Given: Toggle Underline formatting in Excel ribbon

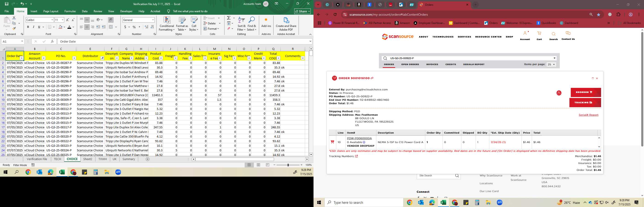Looking at the screenshot, I should (39, 27).
